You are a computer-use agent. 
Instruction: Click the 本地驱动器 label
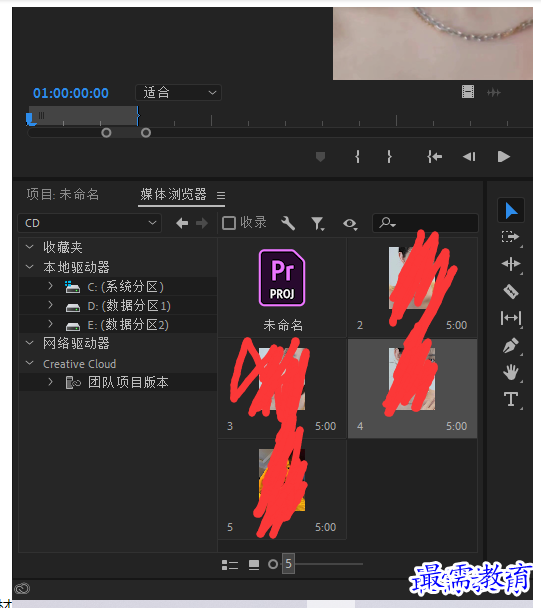(76, 267)
